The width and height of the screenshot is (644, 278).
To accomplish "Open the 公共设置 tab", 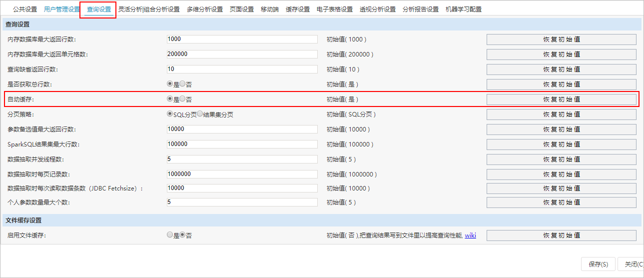I will (x=24, y=9).
